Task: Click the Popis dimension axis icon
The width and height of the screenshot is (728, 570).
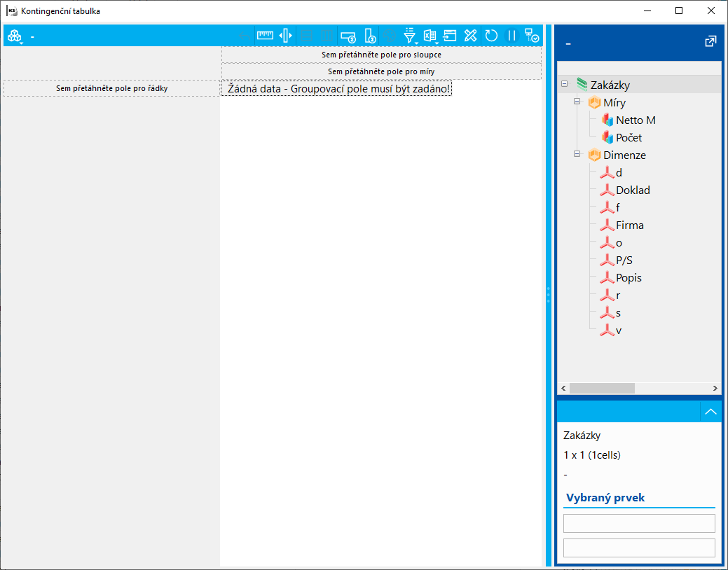Action: (607, 277)
